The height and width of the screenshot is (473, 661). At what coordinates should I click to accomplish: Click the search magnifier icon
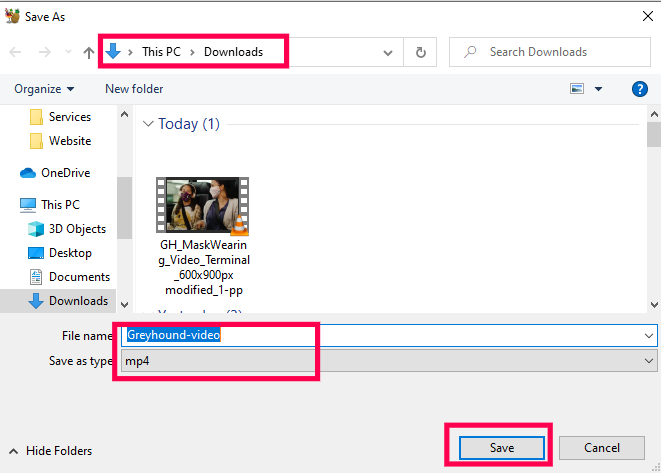(x=470, y=52)
